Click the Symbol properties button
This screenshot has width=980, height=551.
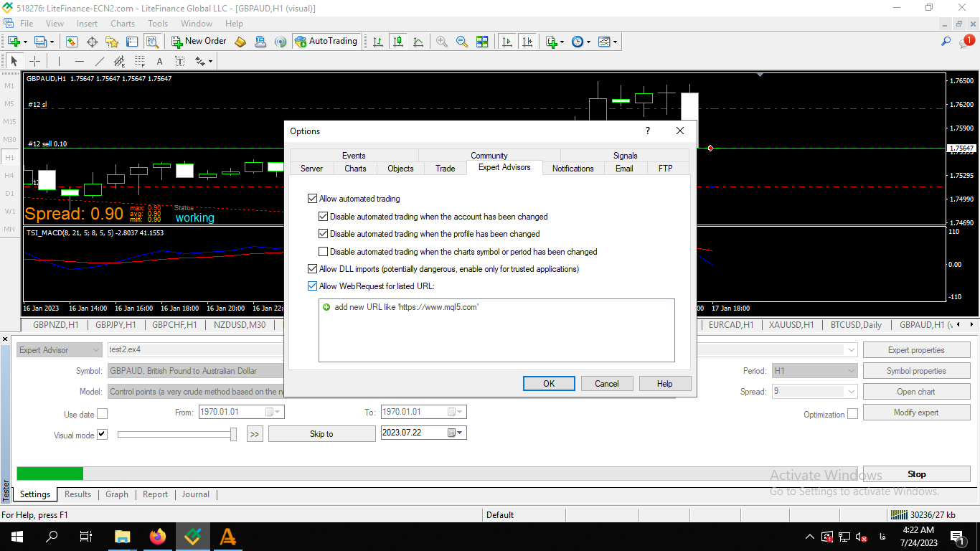tap(916, 371)
